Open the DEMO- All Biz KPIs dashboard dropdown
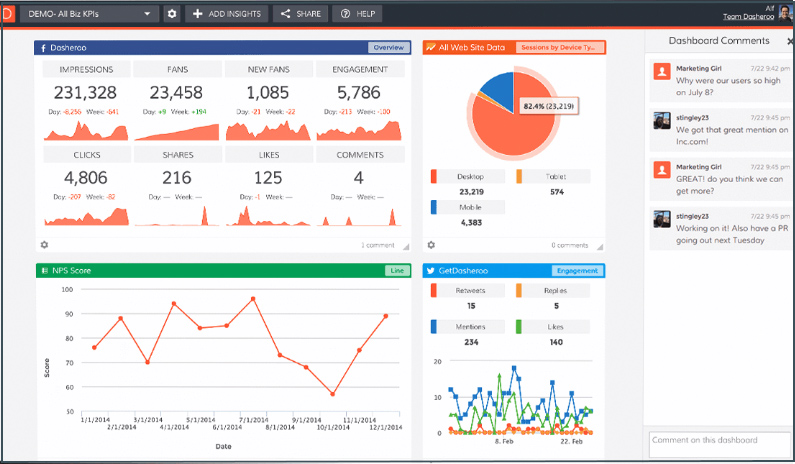Viewport: 795px width, 464px height. point(90,14)
